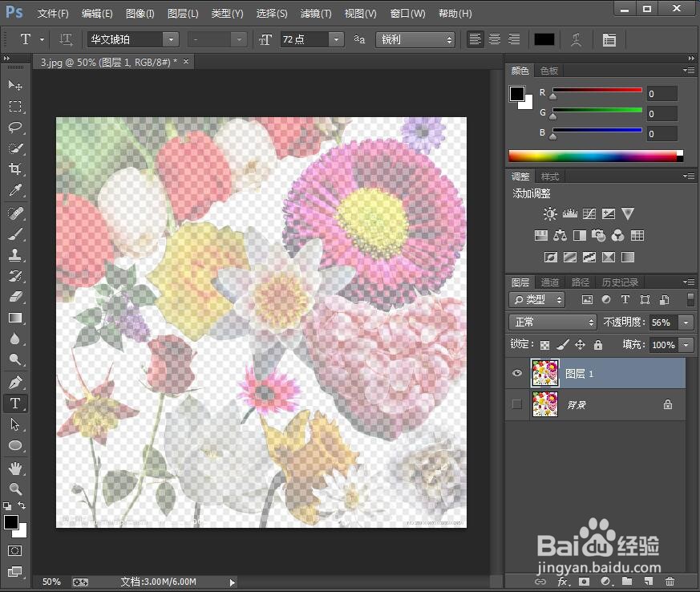Select the Path Selection tool

click(x=14, y=424)
